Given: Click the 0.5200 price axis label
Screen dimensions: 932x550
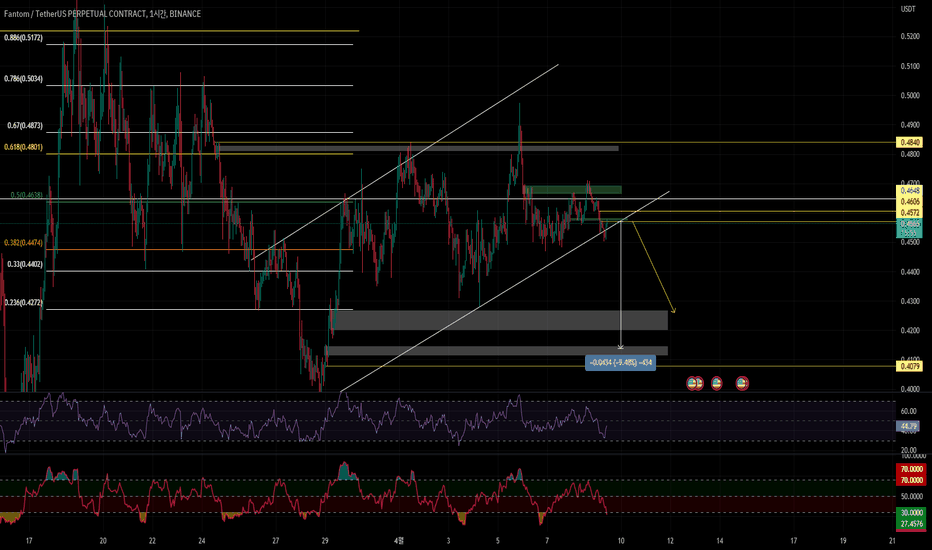Looking at the screenshot, I should pos(910,36).
